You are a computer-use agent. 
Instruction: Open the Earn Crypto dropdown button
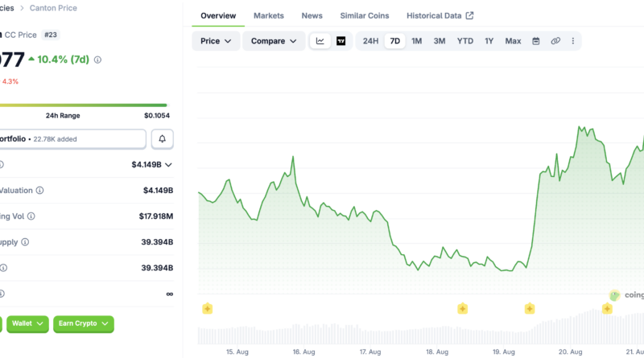click(x=84, y=324)
